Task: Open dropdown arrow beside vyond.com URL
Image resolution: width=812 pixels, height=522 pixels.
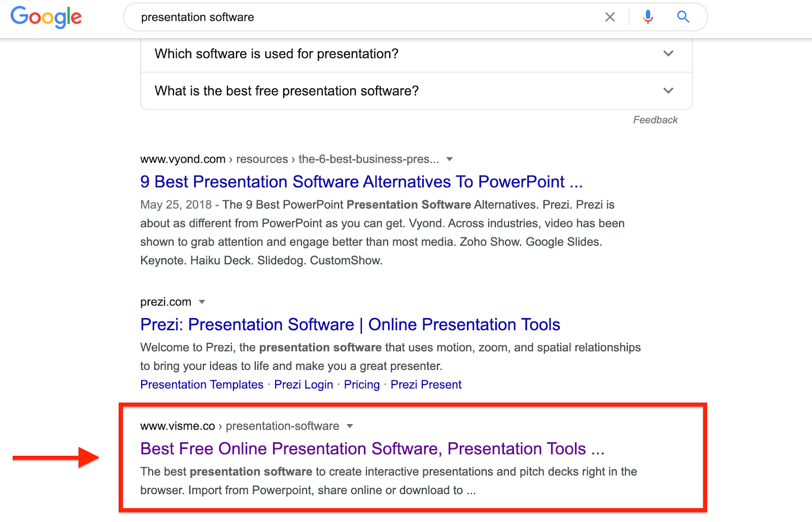Action: click(x=449, y=159)
